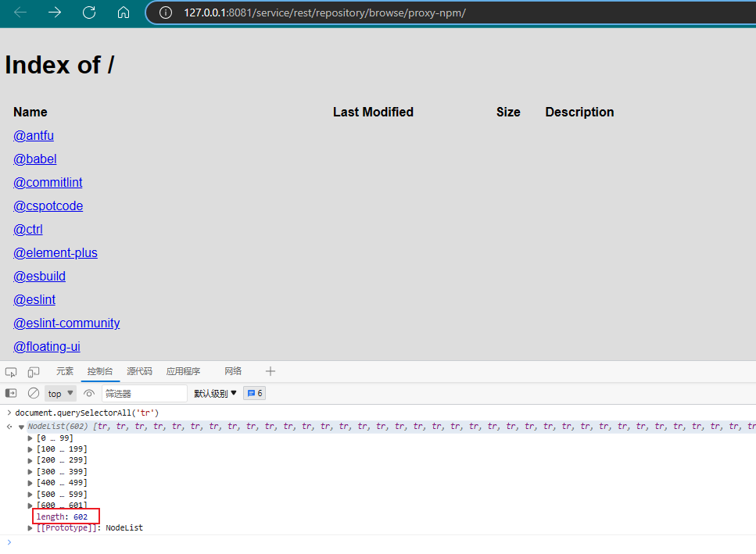Open the browser home page icon

coord(124,13)
